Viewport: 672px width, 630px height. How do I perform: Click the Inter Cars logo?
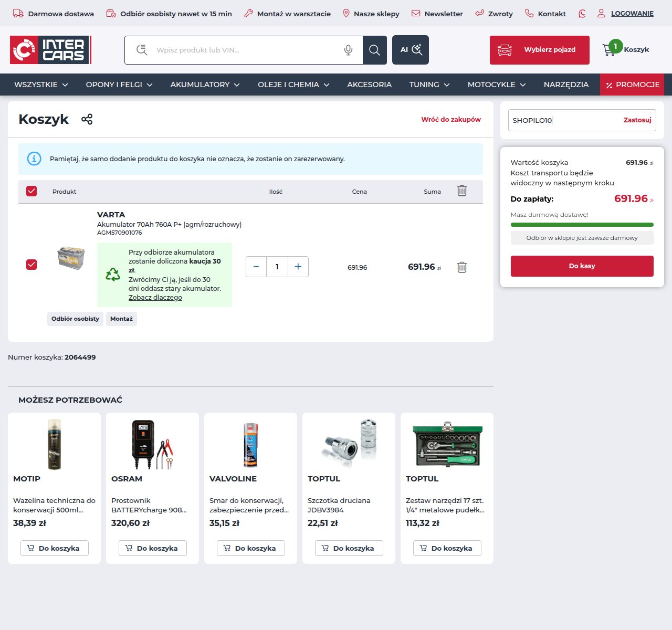click(51, 50)
